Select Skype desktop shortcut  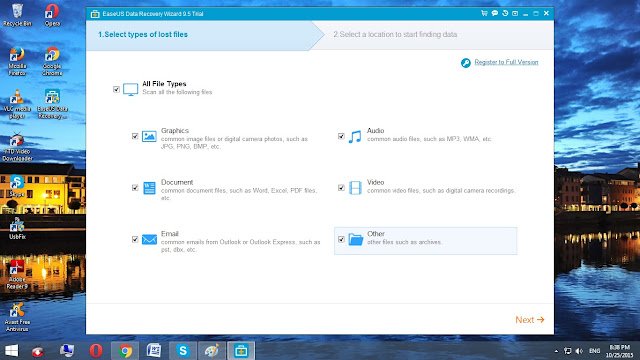(x=17, y=186)
